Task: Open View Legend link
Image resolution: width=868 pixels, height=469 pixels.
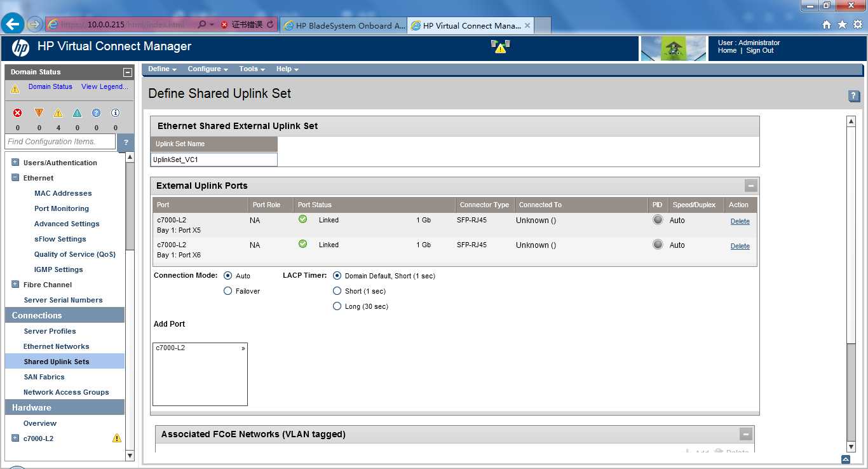Action: [105, 87]
